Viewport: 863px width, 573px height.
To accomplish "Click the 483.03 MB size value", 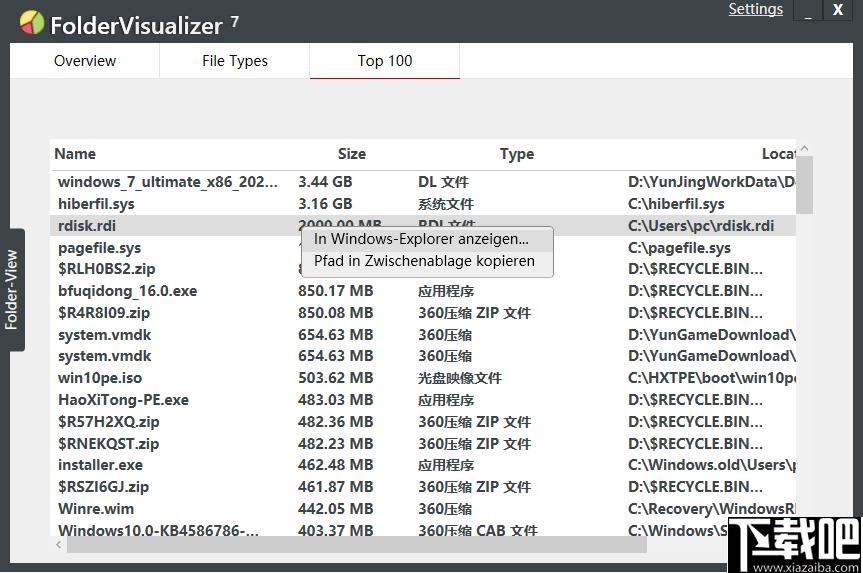I will pyautogui.click(x=335, y=400).
